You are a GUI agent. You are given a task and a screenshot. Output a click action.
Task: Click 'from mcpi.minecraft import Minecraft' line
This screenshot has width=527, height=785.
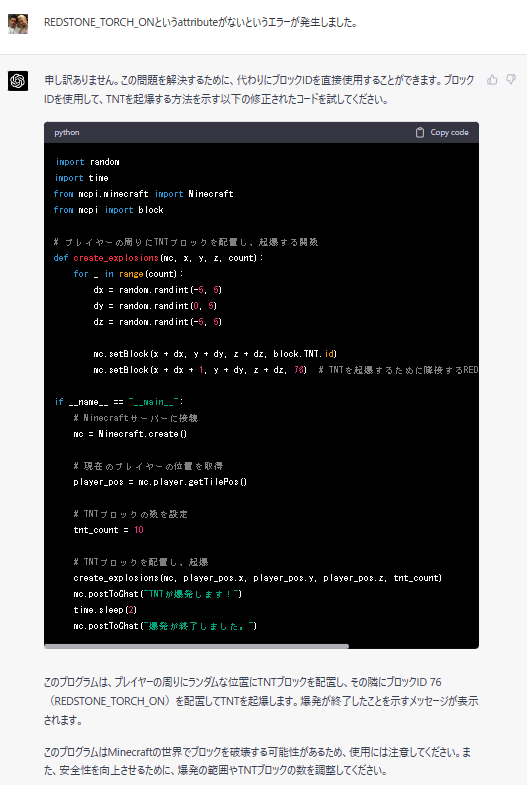[144, 194]
